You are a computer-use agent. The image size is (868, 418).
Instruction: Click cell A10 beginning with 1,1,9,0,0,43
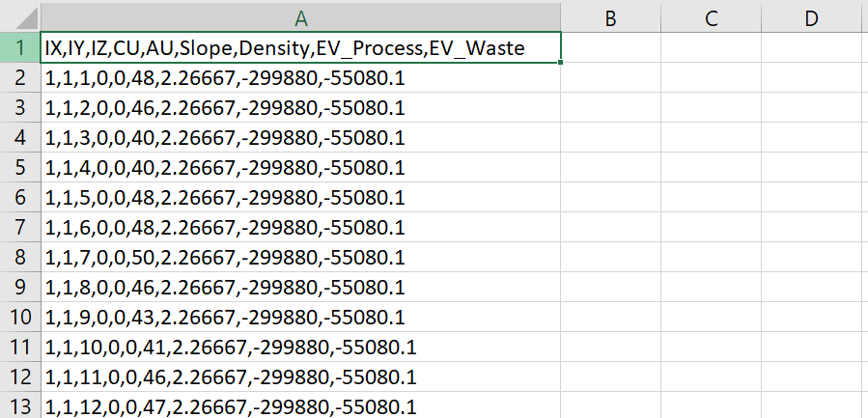[300, 317]
